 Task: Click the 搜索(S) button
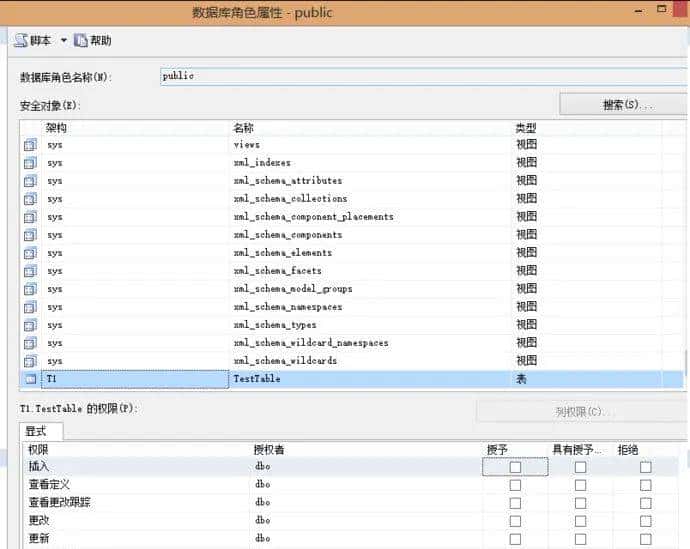[x=623, y=105]
